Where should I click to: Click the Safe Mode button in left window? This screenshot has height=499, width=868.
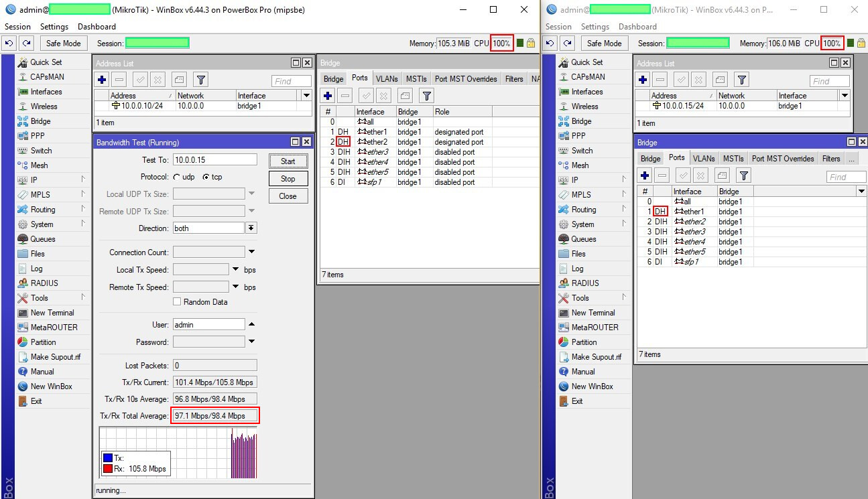click(63, 43)
